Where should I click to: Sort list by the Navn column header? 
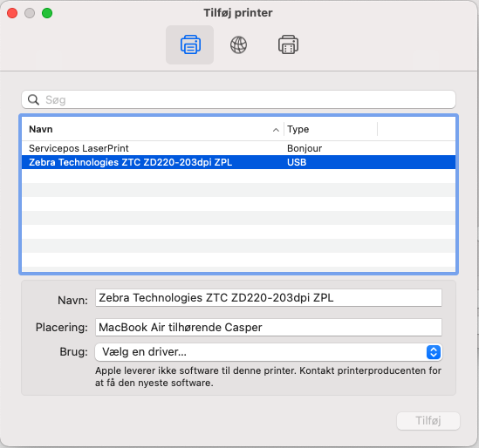coord(153,129)
